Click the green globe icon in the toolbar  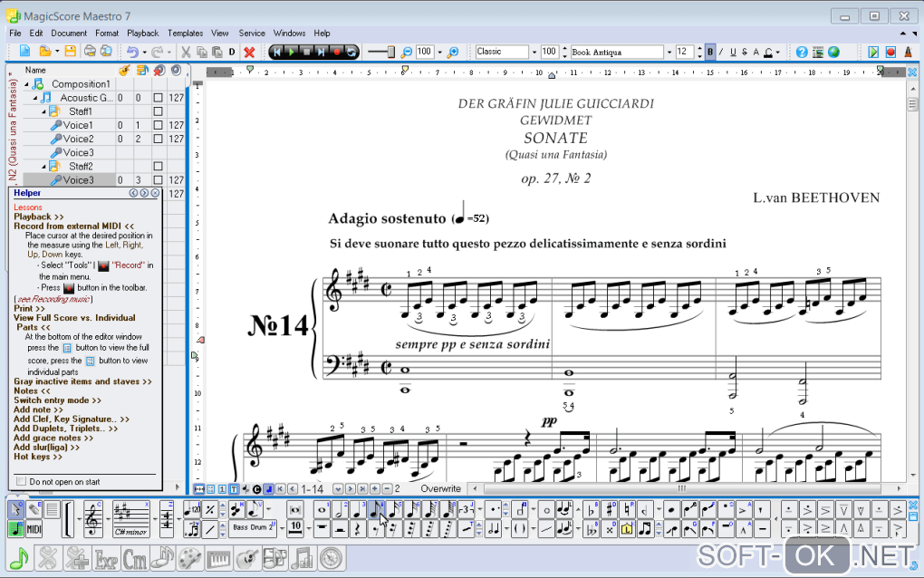[x=833, y=52]
